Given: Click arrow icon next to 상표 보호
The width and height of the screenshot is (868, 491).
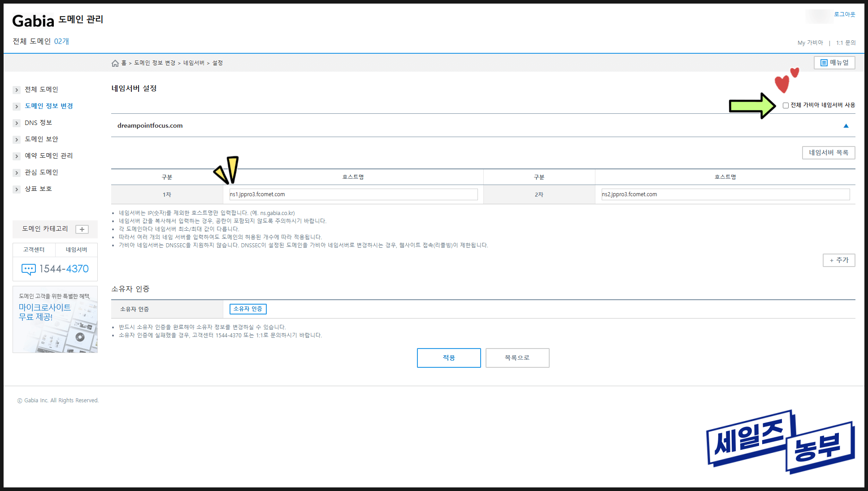Looking at the screenshot, I should click(x=17, y=190).
